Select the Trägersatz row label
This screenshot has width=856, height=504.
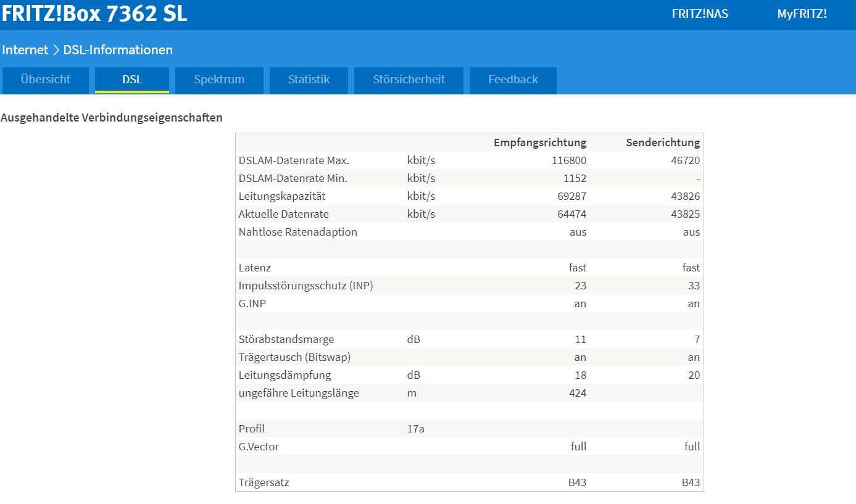click(264, 482)
